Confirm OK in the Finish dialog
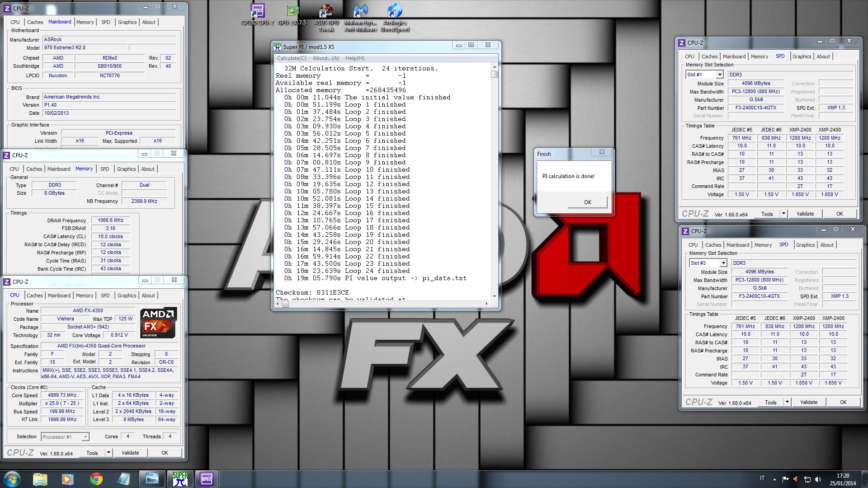This screenshot has width=868, height=488. pos(587,202)
